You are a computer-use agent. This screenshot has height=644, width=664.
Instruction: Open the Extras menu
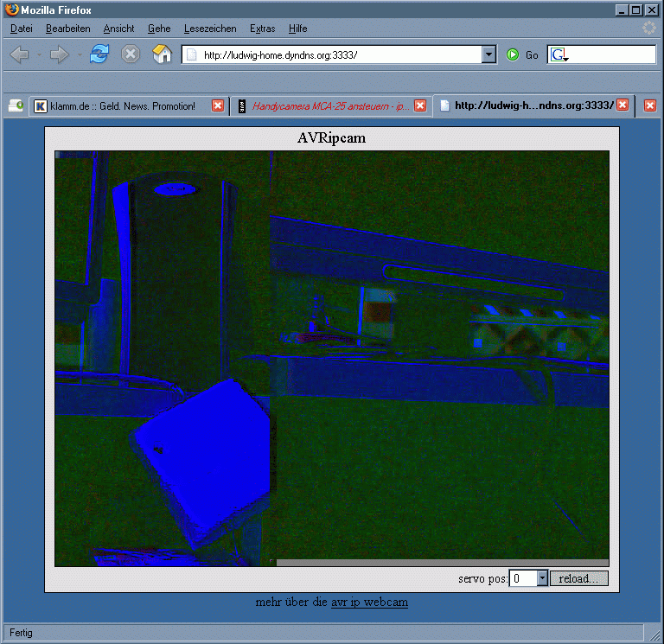pos(262,29)
